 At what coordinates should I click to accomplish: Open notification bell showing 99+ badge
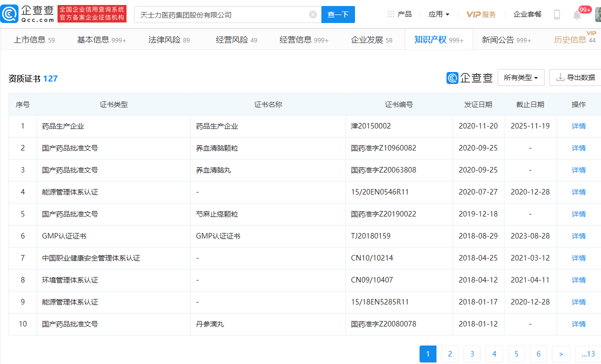576,14
